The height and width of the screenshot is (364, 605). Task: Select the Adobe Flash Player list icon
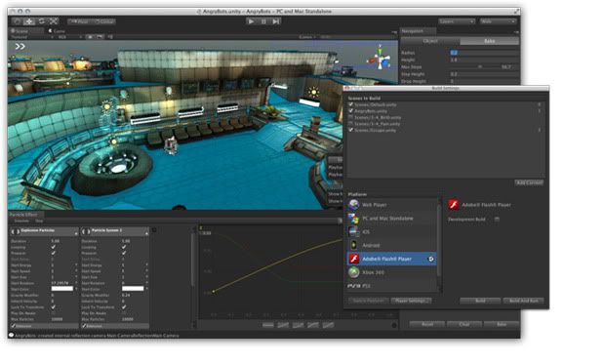coord(354,259)
